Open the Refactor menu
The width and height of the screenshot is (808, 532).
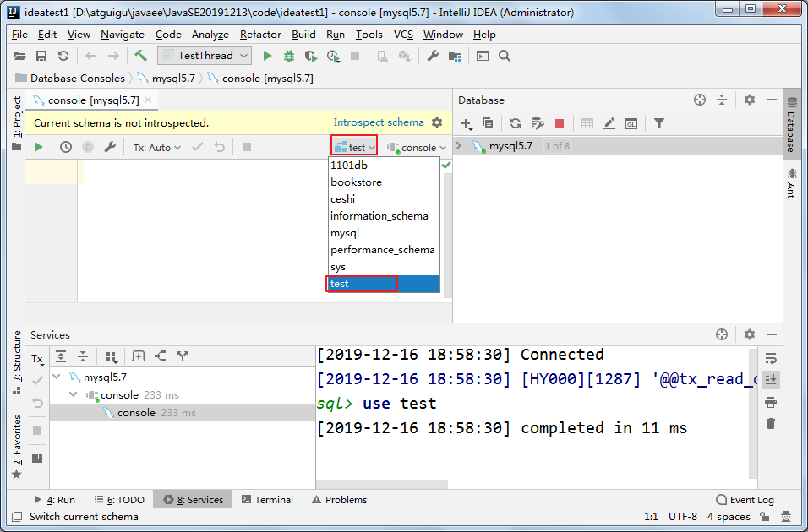click(261, 35)
